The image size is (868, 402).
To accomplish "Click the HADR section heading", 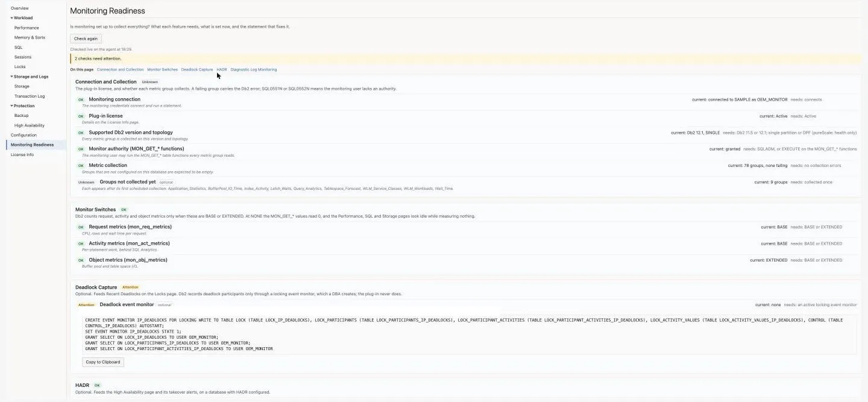I will click(82, 385).
